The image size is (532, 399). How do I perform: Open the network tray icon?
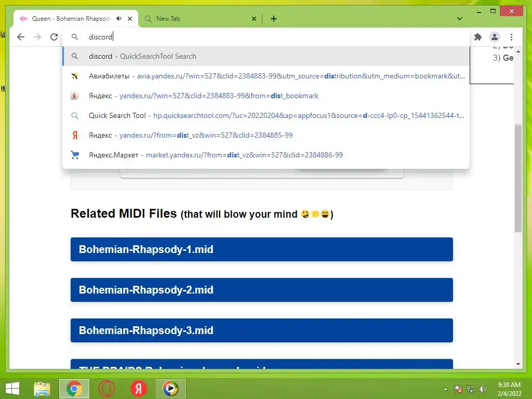click(471, 389)
